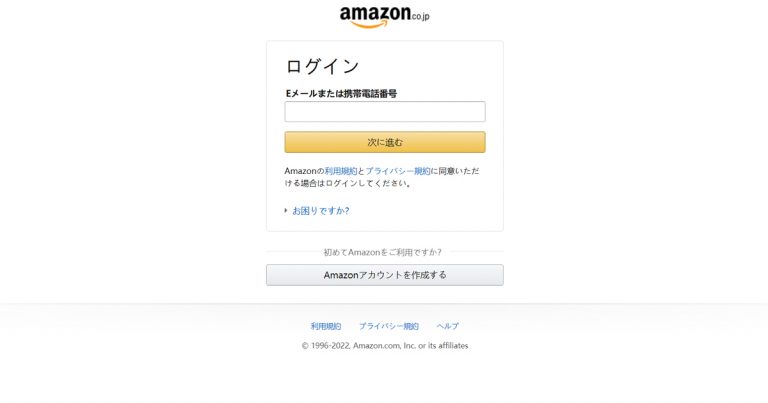Click the ログイン heading text
Image resolution: width=768 pixels, height=403 pixels.
[x=322, y=67]
